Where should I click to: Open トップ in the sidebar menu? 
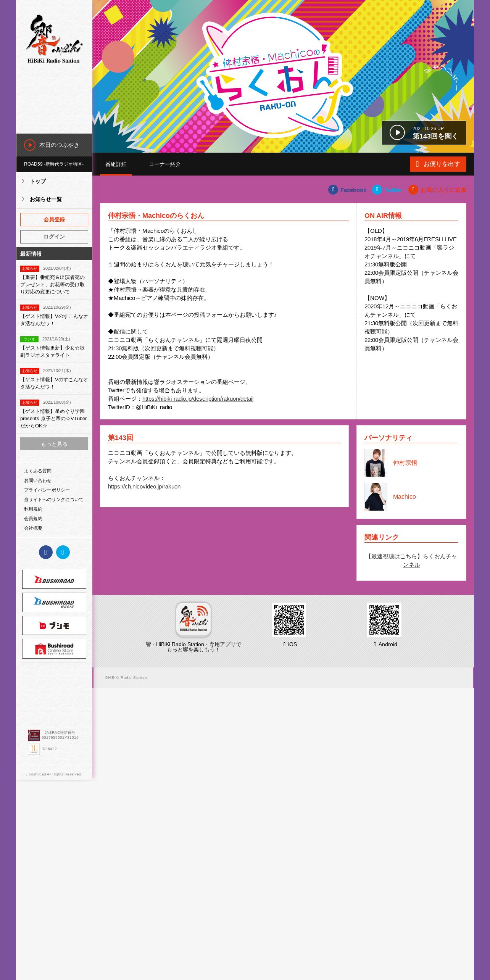click(54, 181)
